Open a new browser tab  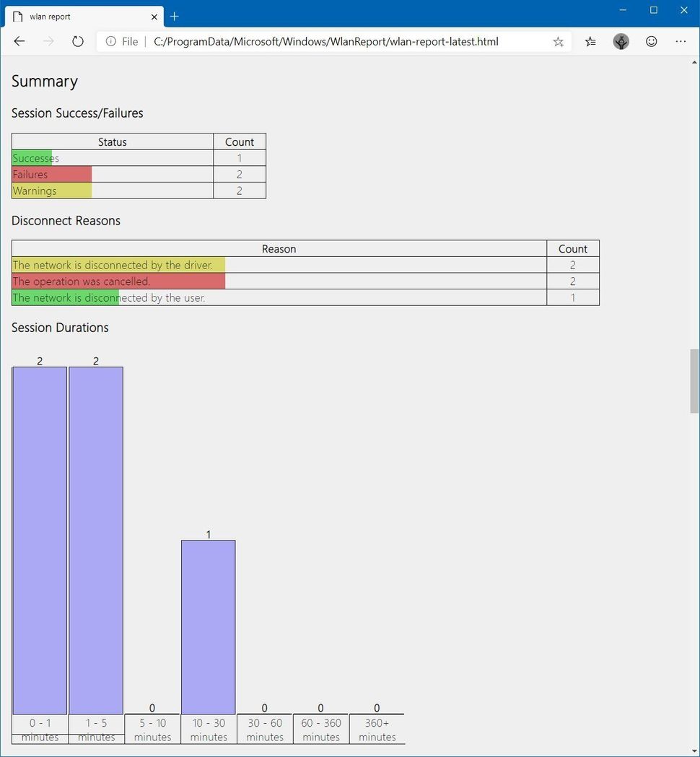pos(174,16)
